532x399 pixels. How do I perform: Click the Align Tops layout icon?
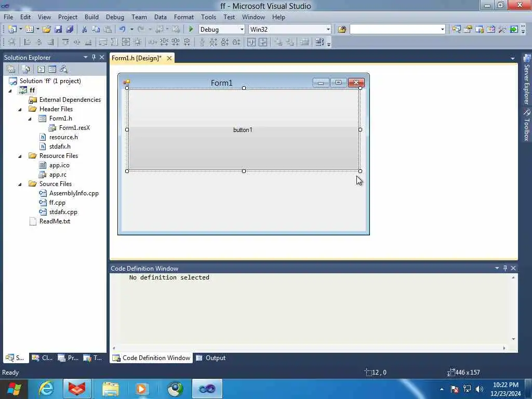tap(65, 42)
